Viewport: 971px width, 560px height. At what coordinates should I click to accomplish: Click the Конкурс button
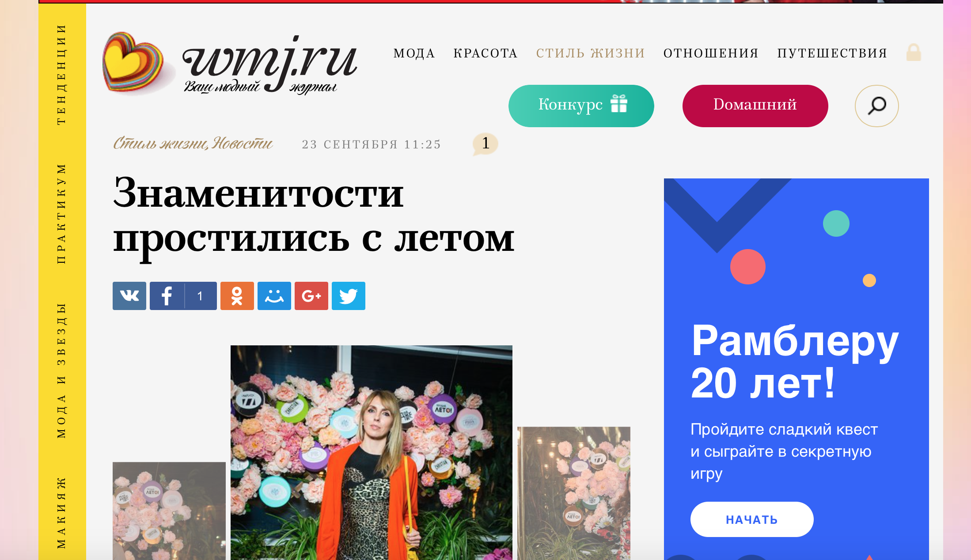[x=581, y=106]
